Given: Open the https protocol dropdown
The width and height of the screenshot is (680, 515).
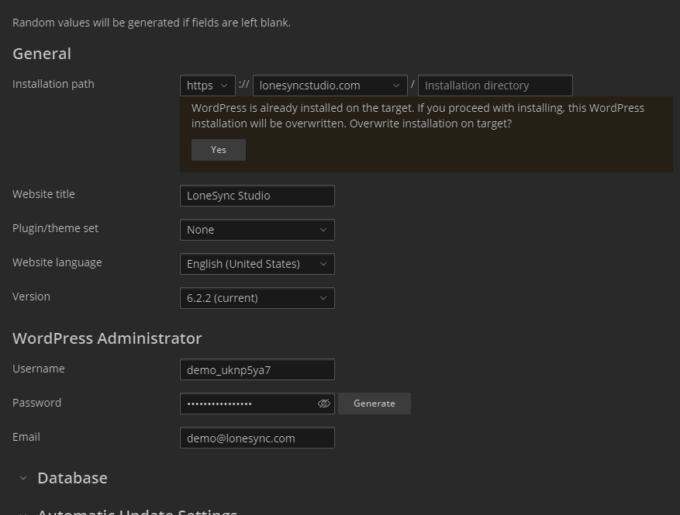Looking at the screenshot, I should click(x=208, y=86).
